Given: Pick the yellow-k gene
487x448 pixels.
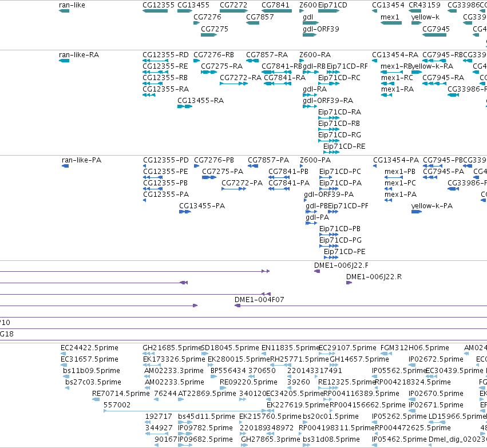Looking at the screenshot, I should 417,23.
